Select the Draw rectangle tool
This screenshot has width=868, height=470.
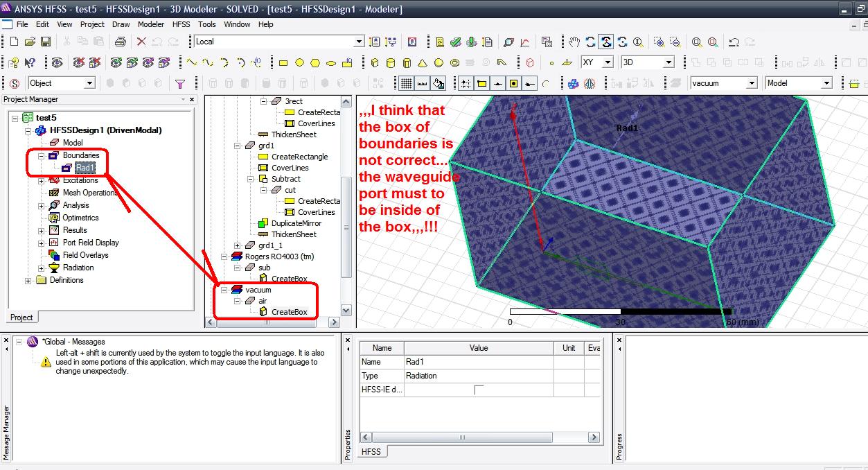283,62
